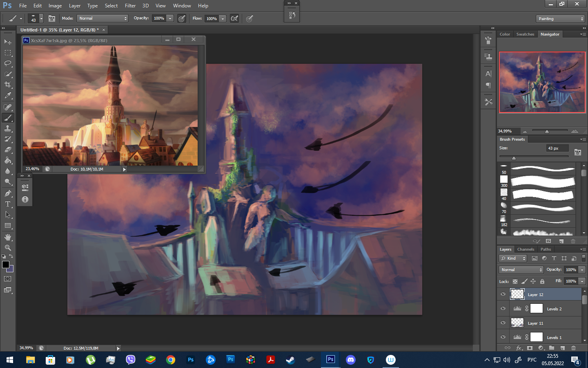Open the brush Mode dropdown
The image size is (588, 368).
(102, 18)
